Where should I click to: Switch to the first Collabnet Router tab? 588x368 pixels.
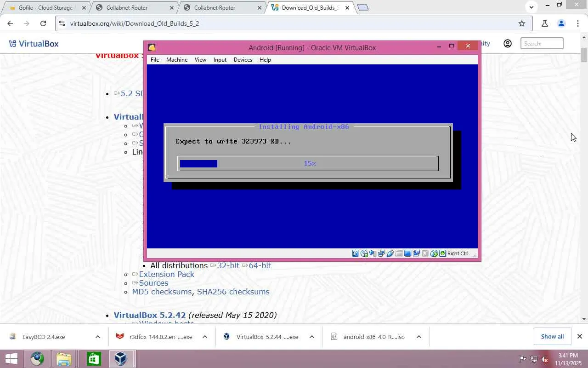point(133,8)
